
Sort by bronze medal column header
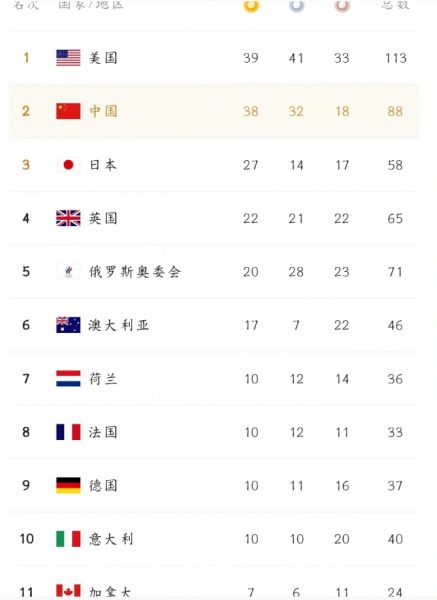coord(342,5)
